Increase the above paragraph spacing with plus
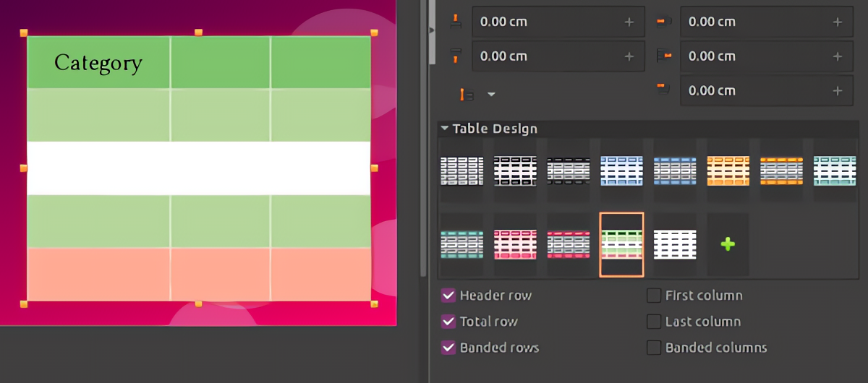The width and height of the screenshot is (868, 383). point(629,22)
